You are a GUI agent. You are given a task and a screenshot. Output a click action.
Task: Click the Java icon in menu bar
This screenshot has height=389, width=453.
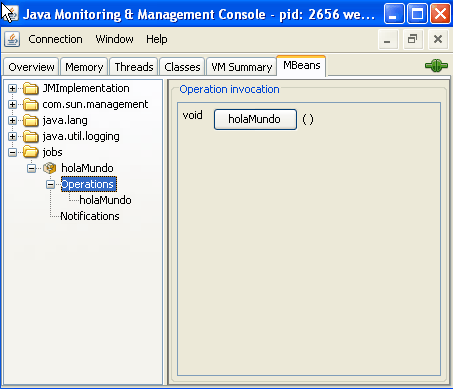pos(12,39)
